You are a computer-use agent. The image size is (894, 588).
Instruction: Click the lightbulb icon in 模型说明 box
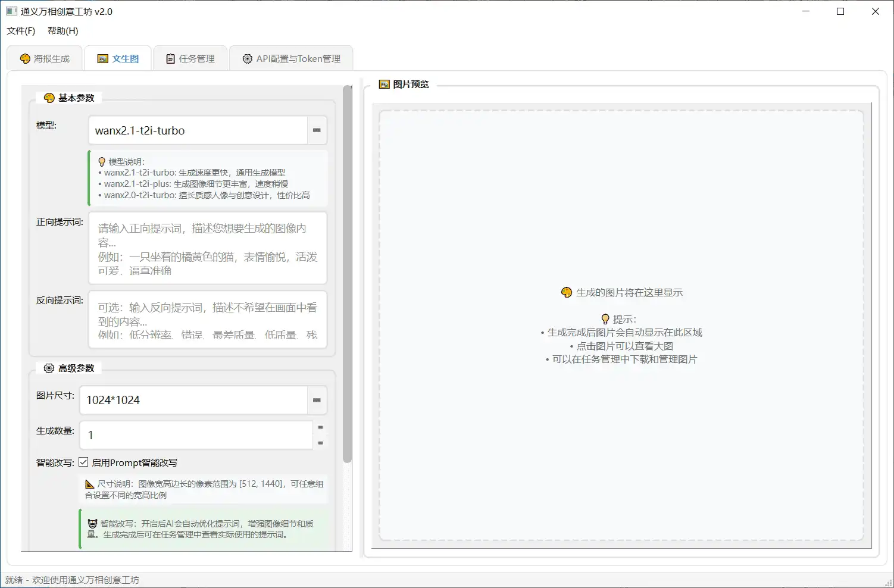[101, 161]
